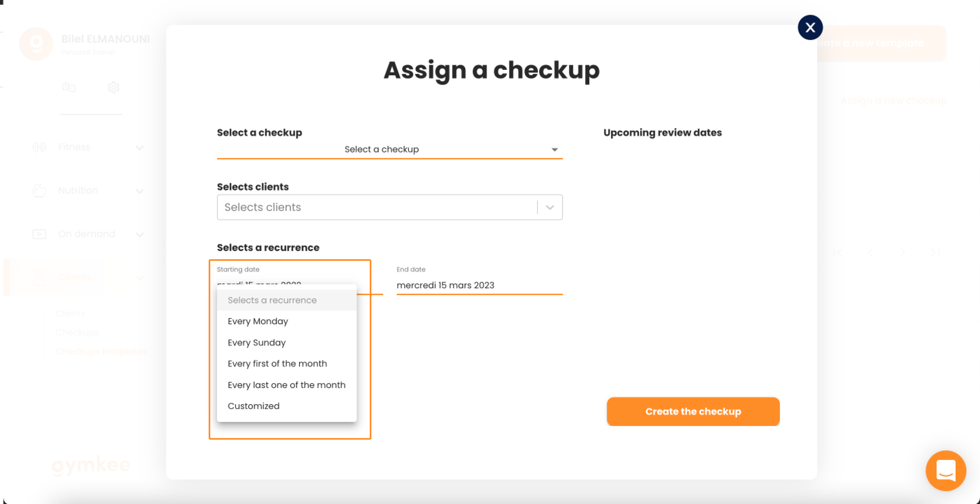Select Every last one of the month

click(x=286, y=385)
